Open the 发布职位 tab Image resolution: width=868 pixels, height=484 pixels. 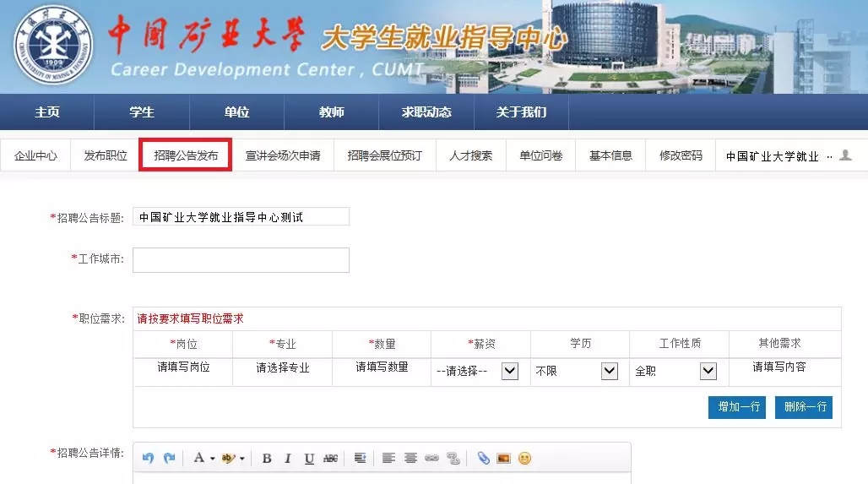pyautogui.click(x=106, y=155)
